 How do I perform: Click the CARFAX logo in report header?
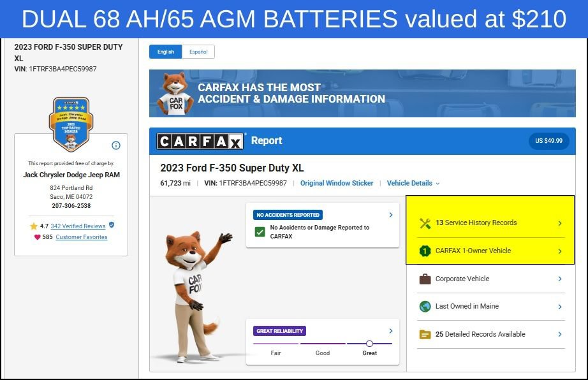pos(200,142)
